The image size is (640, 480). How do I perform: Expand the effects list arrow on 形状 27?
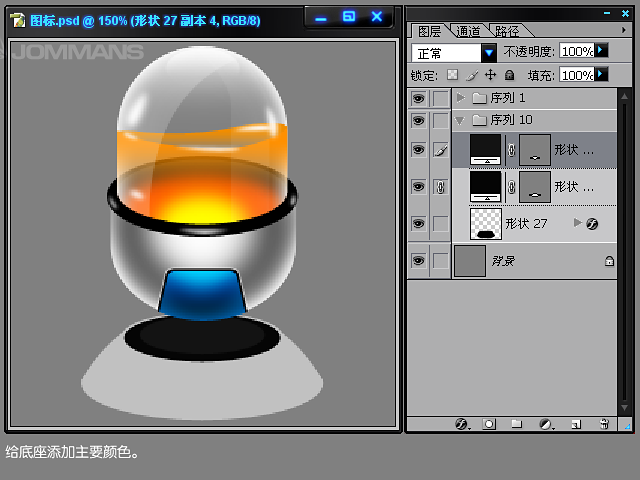coord(577,222)
